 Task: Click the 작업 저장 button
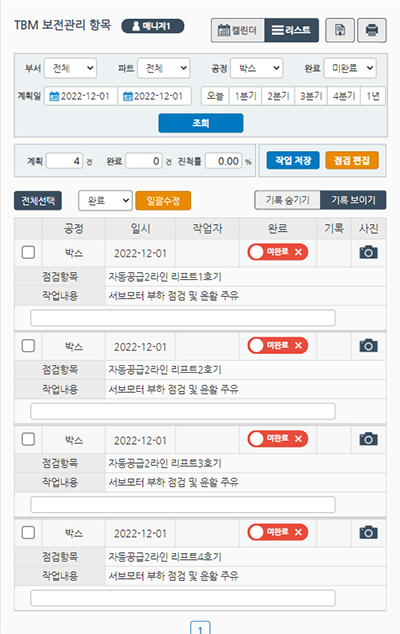293,161
